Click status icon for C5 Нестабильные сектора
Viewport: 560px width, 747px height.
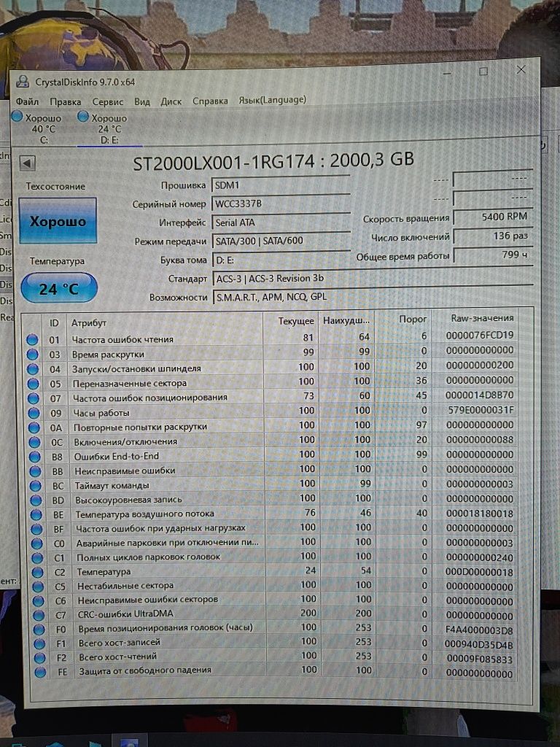(38, 587)
